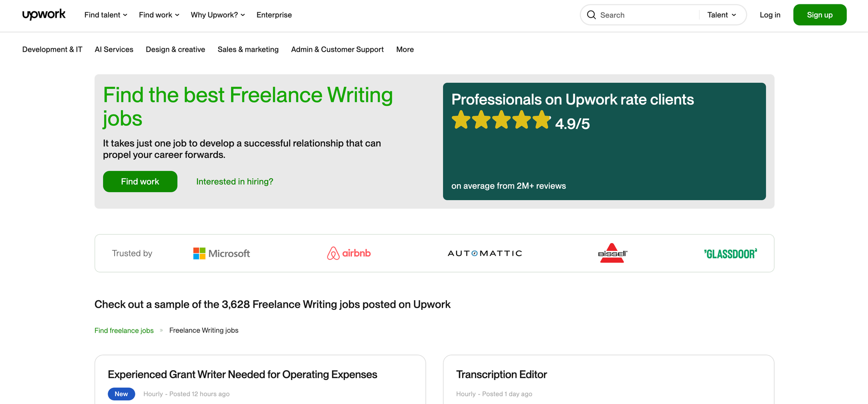The image size is (868, 404).
Task: Click the Sales & marketing category
Action: coord(248,49)
